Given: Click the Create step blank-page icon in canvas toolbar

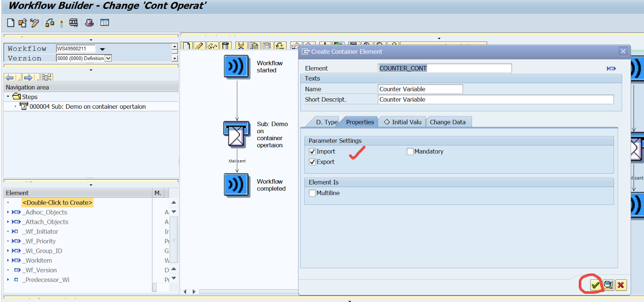Looking at the screenshot, I should click(x=187, y=46).
